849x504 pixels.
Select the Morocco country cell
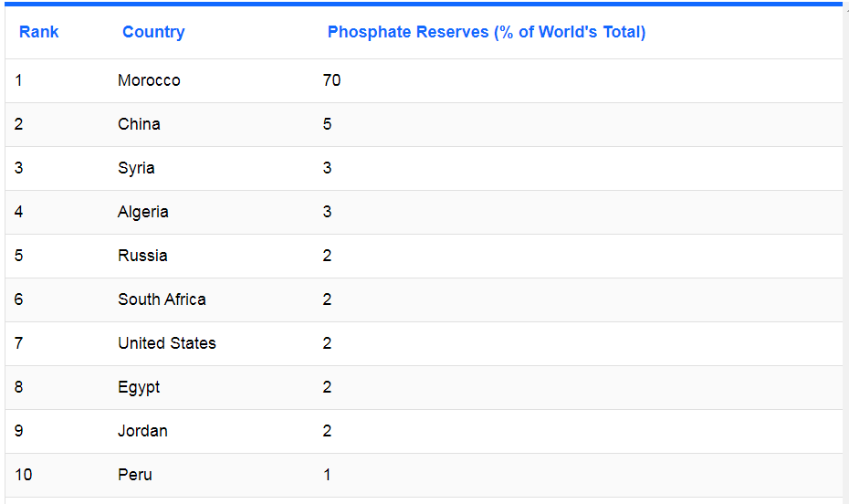pos(149,80)
